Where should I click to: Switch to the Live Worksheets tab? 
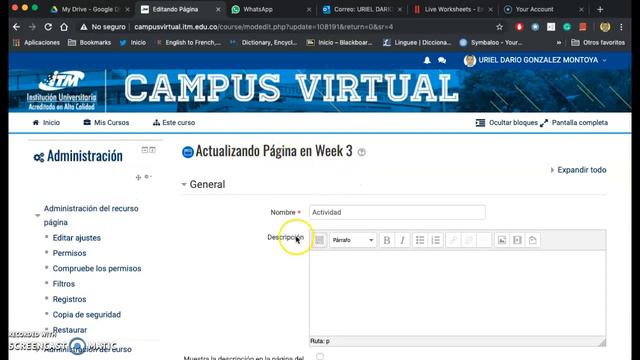(x=452, y=9)
